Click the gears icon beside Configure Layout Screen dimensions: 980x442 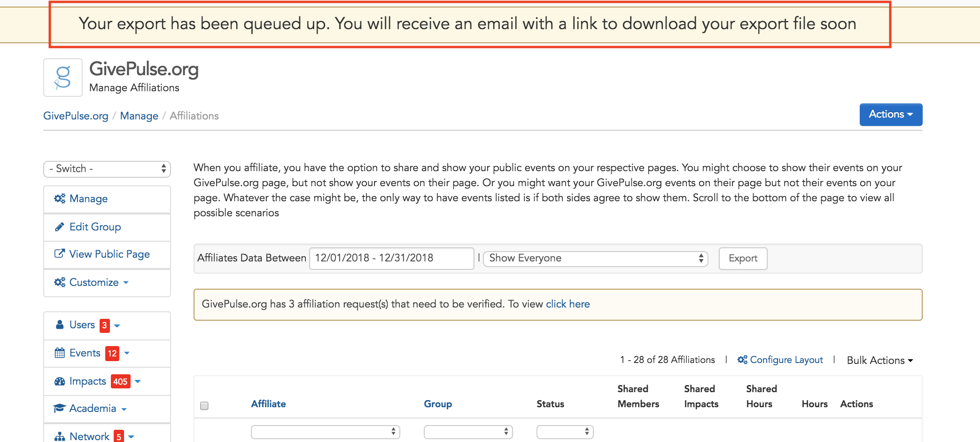[x=742, y=360]
